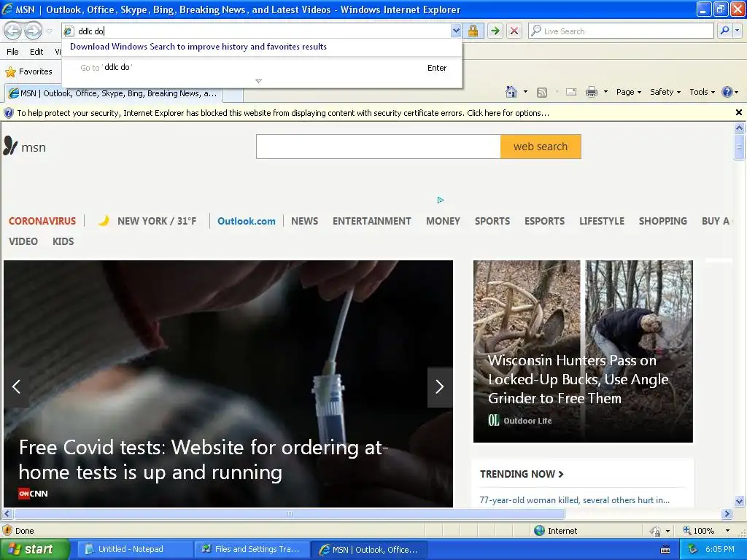The width and height of the screenshot is (747, 560).
Task: Click the Live Search magnifier button
Action: click(x=724, y=31)
